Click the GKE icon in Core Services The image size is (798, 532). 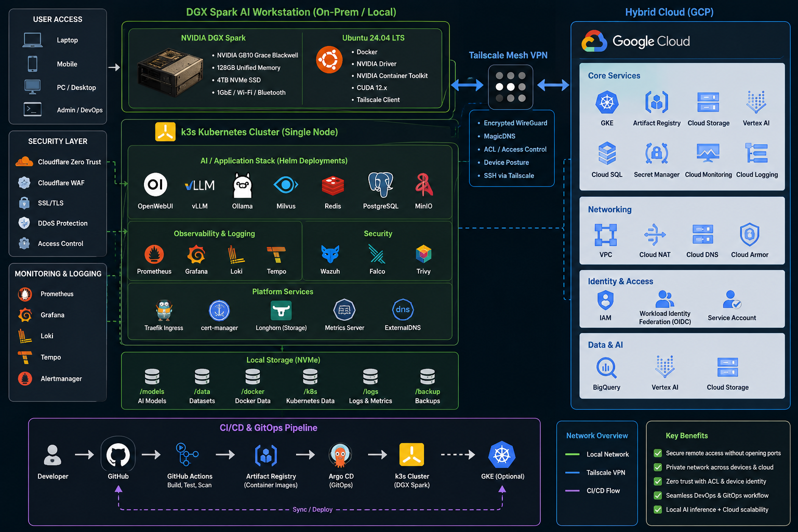[x=607, y=102]
